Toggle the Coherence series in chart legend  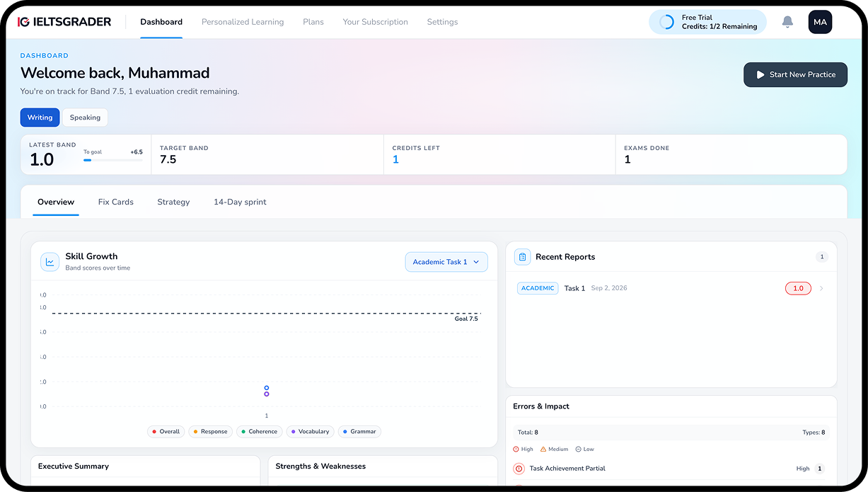[259, 431]
